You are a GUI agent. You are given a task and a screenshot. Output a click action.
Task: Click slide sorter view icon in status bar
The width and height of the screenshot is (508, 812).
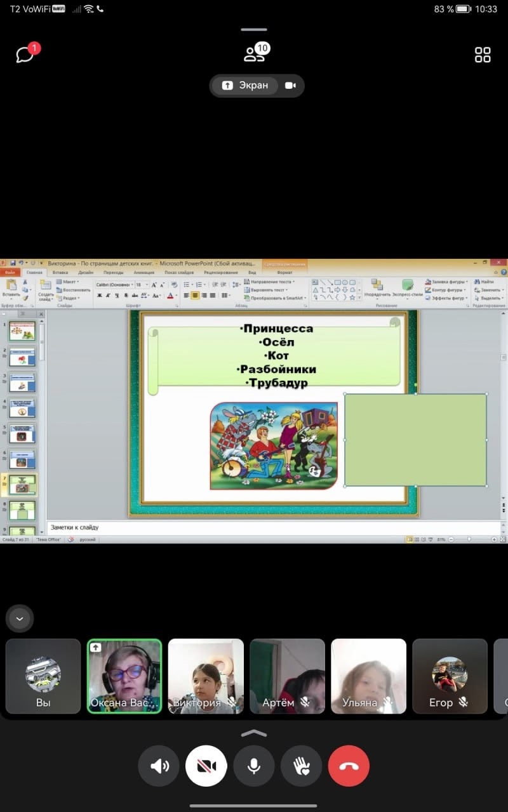tap(417, 539)
